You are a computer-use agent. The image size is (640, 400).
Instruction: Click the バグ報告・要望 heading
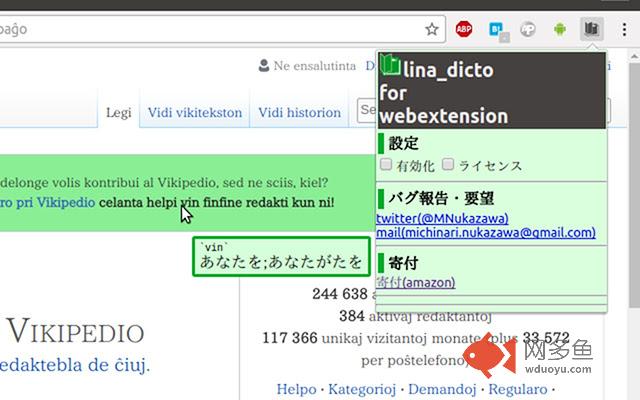coord(441,198)
